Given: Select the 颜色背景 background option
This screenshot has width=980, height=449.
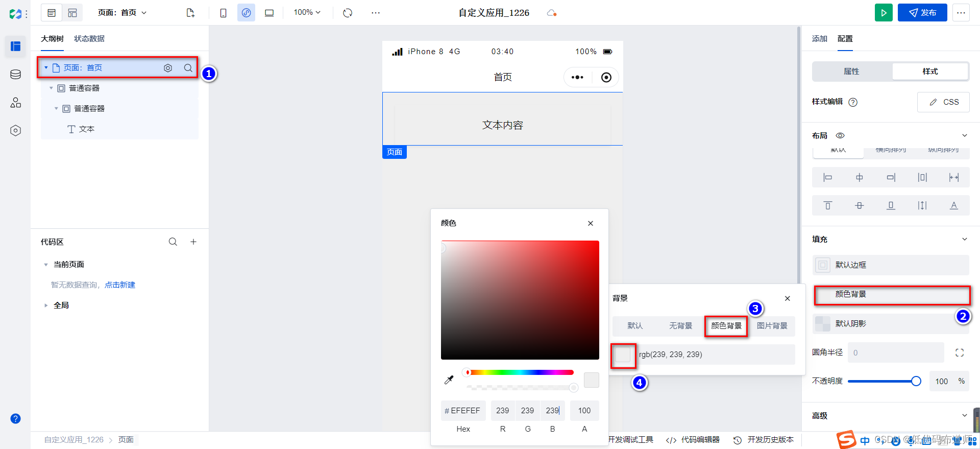Looking at the screenshot, I should click(726, 326).
